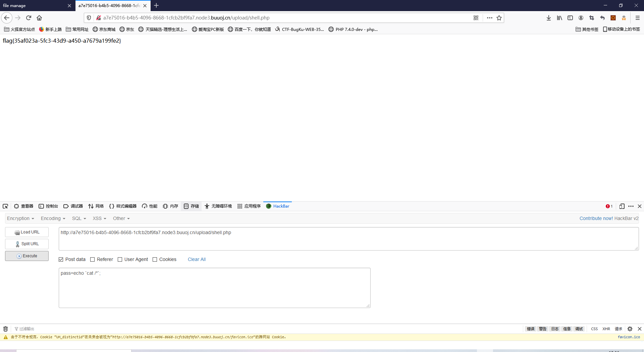Expand the XSS menu

[x=99, y=218]
